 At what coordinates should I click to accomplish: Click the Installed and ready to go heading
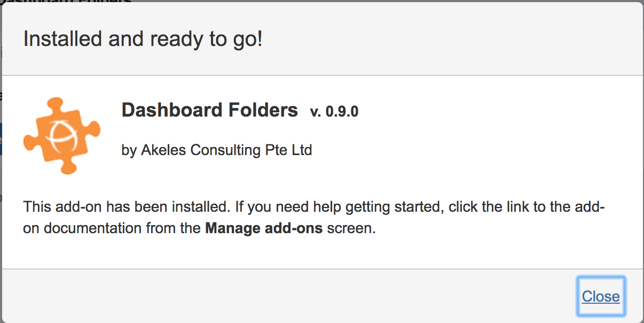point(143,39)
